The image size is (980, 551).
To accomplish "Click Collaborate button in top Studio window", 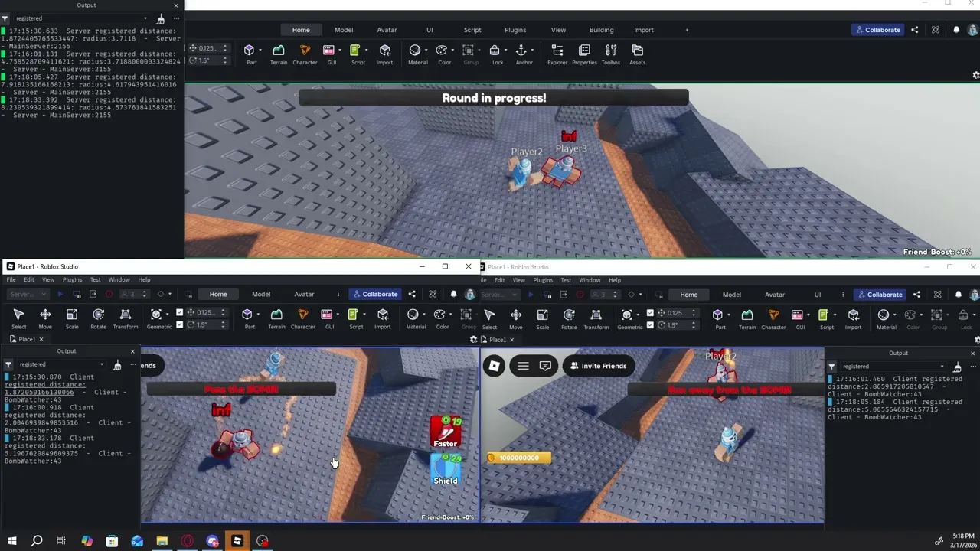I will [x=877, y=30].
